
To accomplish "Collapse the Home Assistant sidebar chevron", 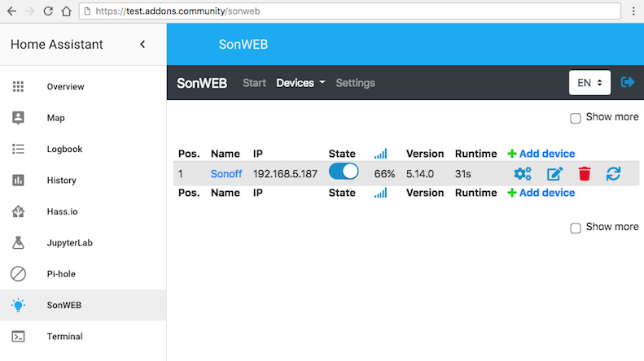I will (x=142, y=44).
